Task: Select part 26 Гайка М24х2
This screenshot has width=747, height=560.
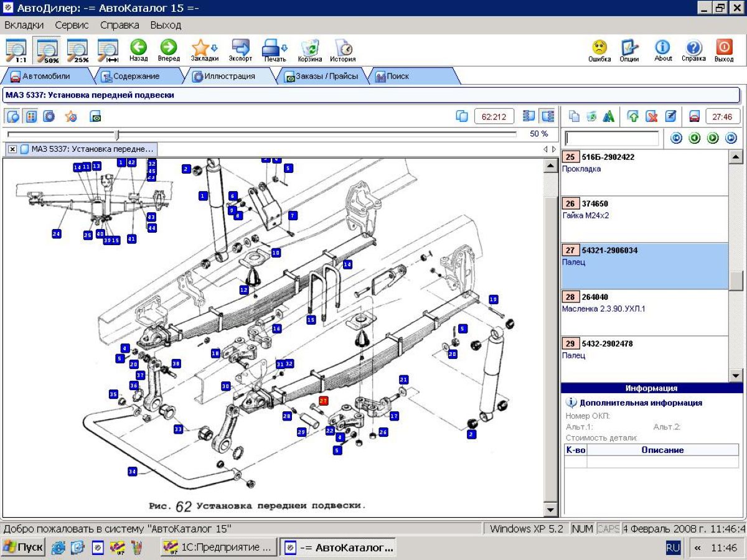Action: tap(644, 220)
